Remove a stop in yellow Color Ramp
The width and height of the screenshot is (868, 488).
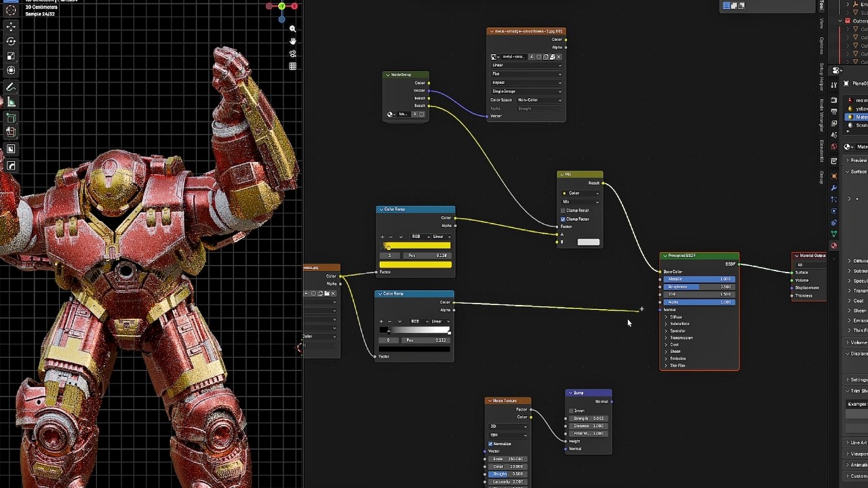coord(391,237)
